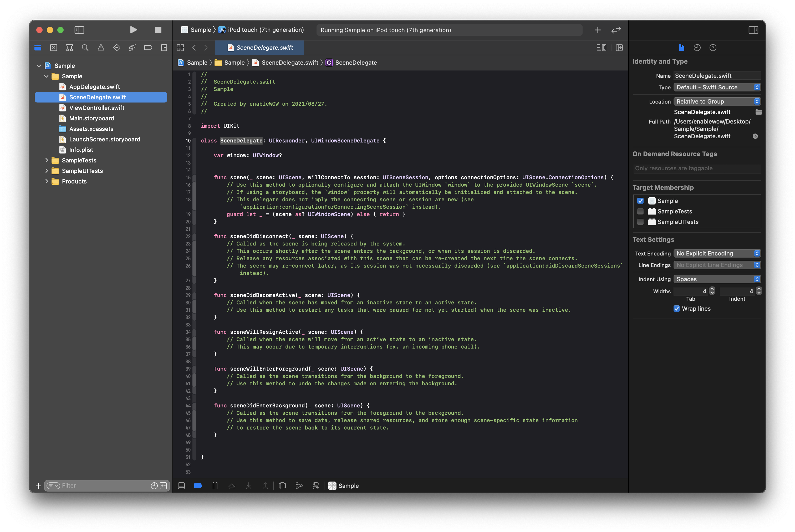Enable SampleTests target membership checkbox
The height and width of the screenshot is (532, 795).
[640, 211]
